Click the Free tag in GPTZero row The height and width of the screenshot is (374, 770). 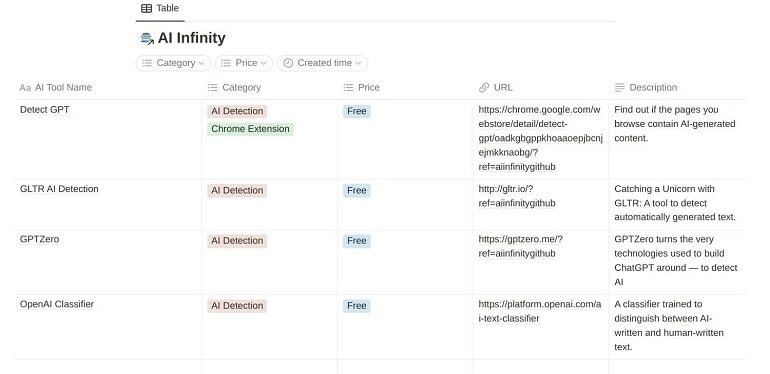357,241
